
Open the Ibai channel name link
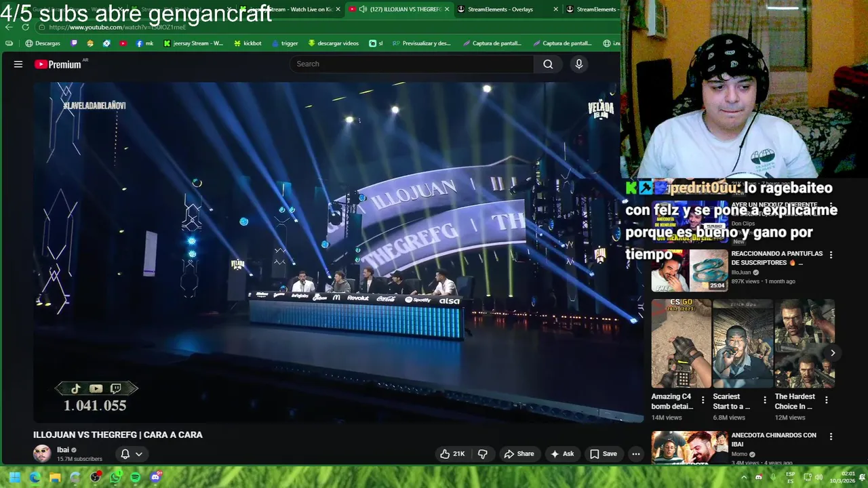click(x=63, y=450)
